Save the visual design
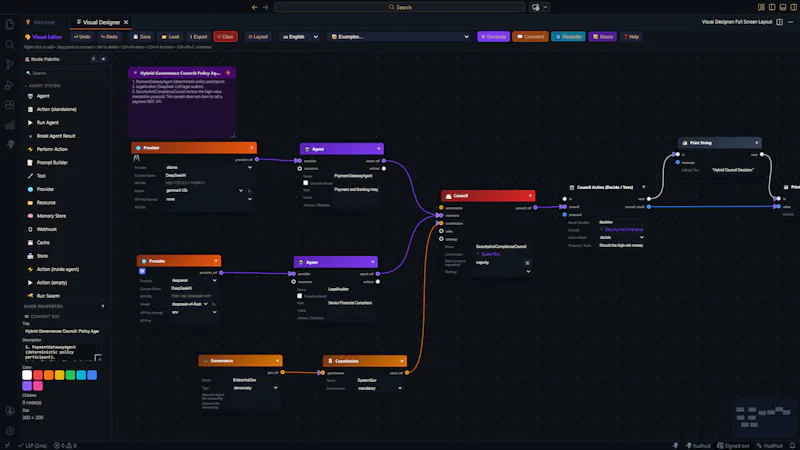Viewport: 800px width, 450px height. pyautogui.click(x=142, y=37)
